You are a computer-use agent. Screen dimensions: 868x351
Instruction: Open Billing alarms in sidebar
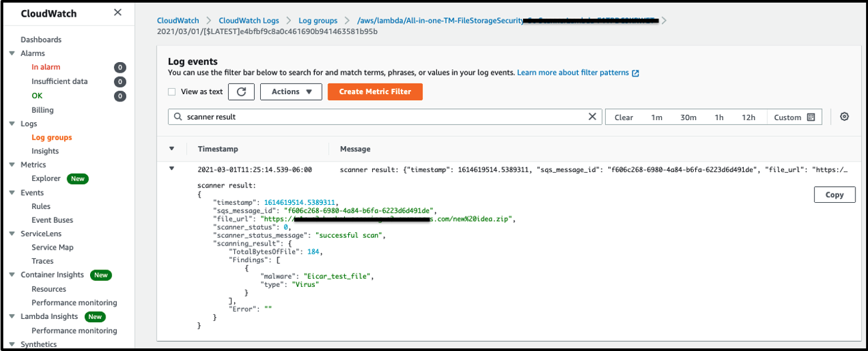[x=43, y=110]
